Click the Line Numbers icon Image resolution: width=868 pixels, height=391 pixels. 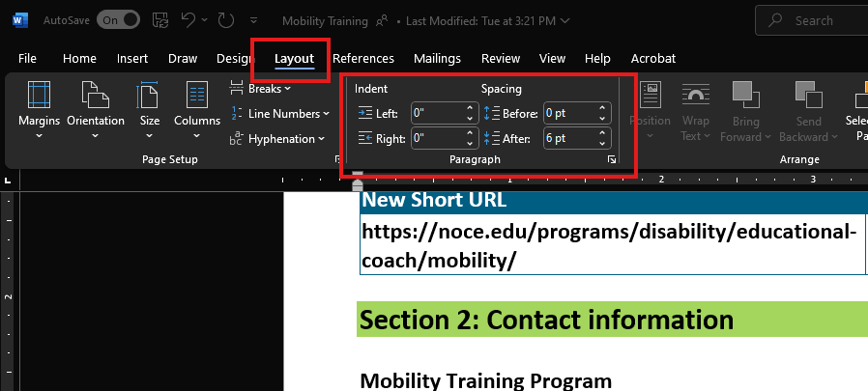click(x=237, y=113)
